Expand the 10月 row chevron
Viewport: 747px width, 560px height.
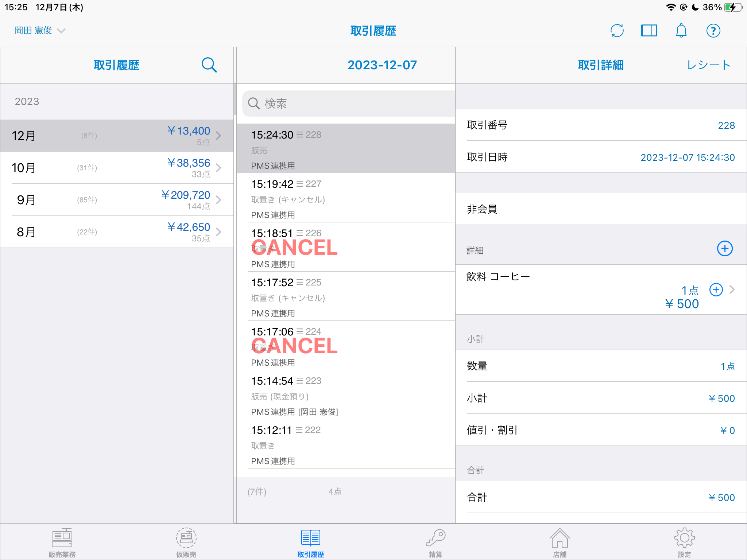218,168
